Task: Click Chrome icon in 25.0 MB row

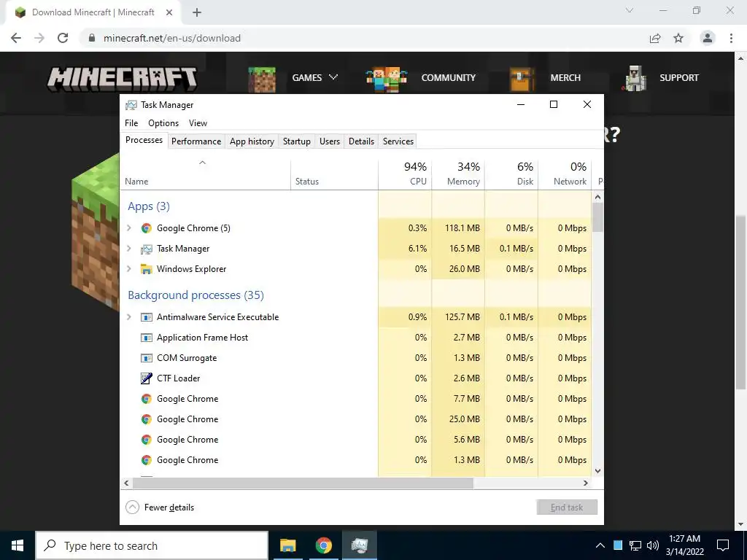Action: point(146,419)
